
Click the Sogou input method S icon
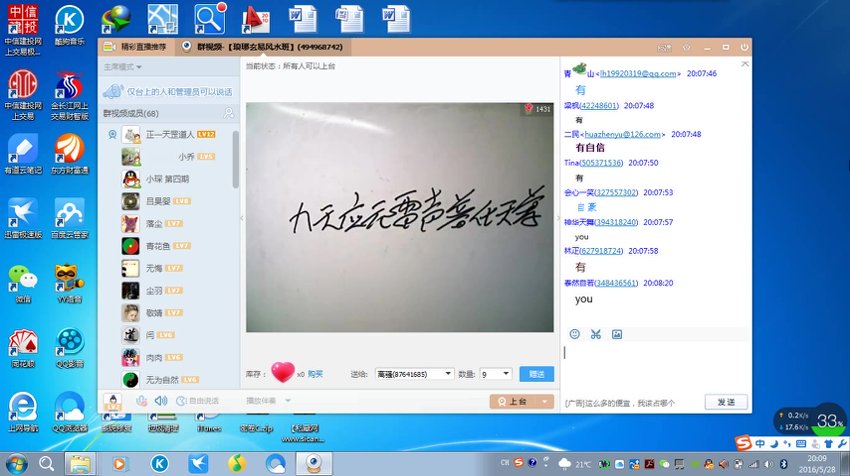click(x=743, y=443)
